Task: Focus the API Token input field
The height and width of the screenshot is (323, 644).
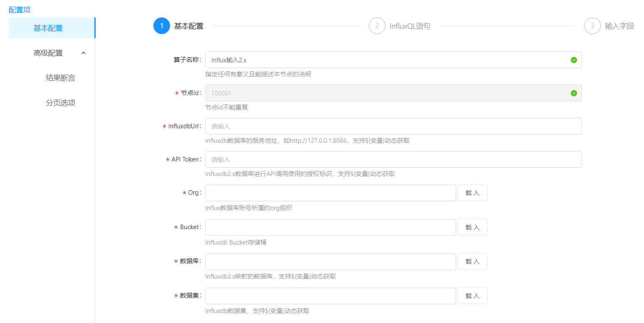Action: coord(393,159)
